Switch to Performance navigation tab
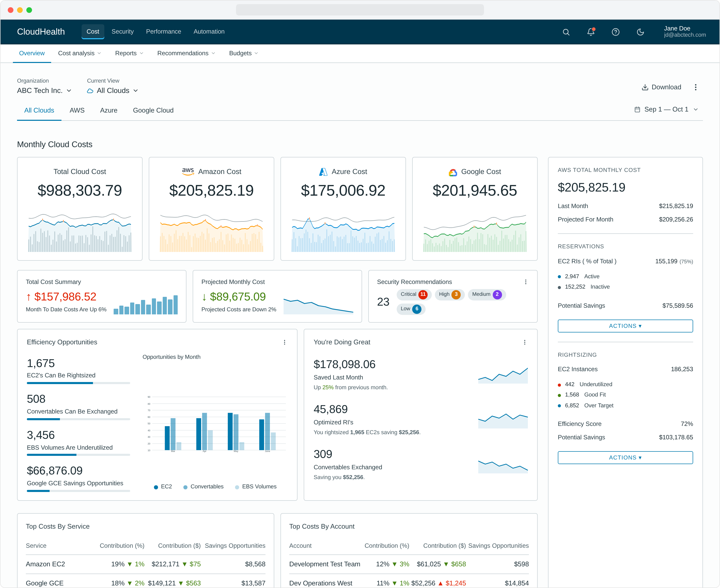The image size is (720, 588). click(x=163, y=31)
